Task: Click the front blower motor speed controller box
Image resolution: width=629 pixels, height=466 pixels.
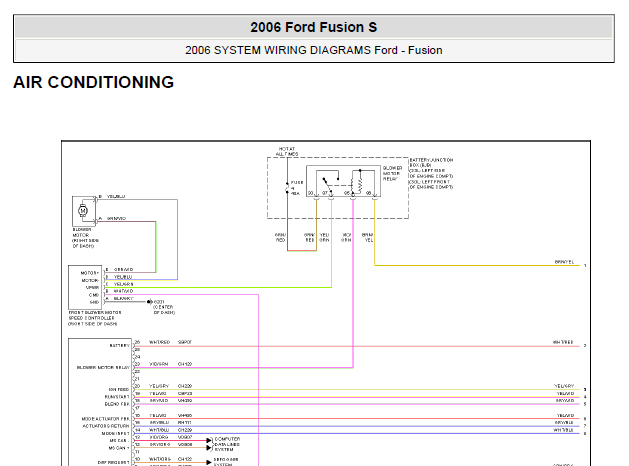Action: [85, 287]
